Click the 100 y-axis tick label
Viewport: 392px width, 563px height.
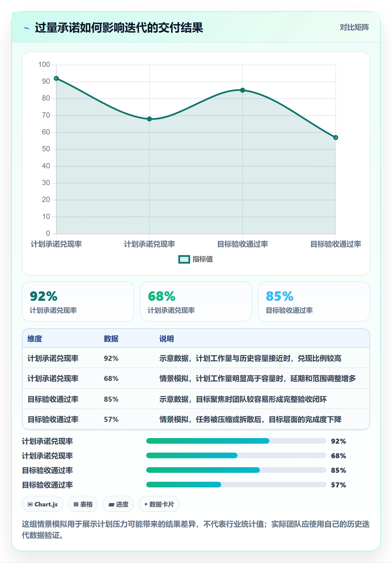pos(44,64)
